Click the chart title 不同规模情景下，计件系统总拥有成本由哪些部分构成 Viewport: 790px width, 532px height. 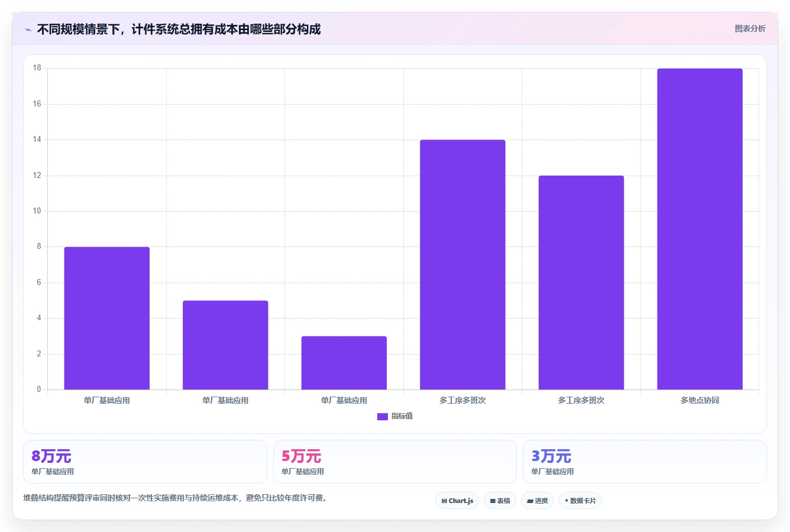[179, 29]
